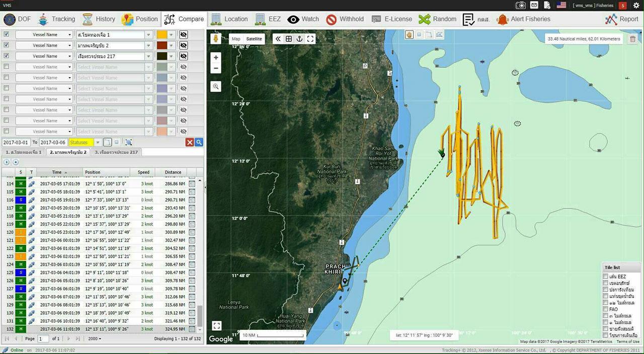
Task: Switch to the เรือตรวจประมง 217 tab
Action: click(116, 152)
